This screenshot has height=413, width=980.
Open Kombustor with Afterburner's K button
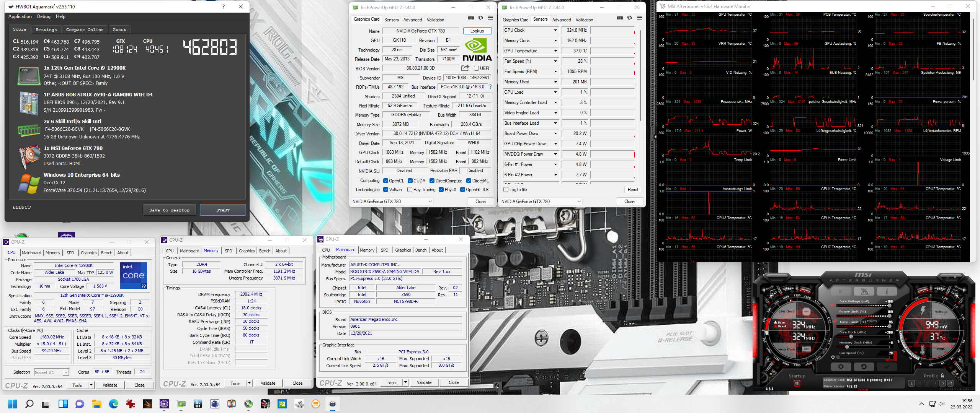[x=841, y=291]
